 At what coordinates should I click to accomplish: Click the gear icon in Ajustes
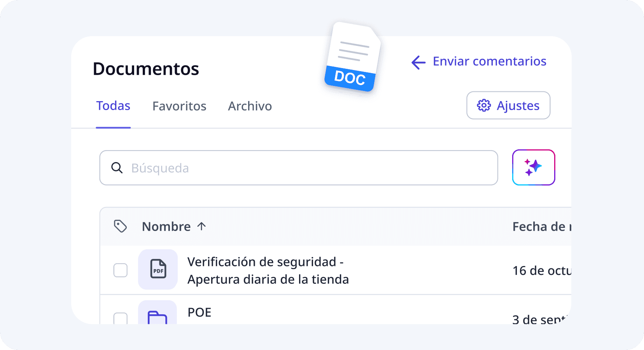[x=484, y=105]
